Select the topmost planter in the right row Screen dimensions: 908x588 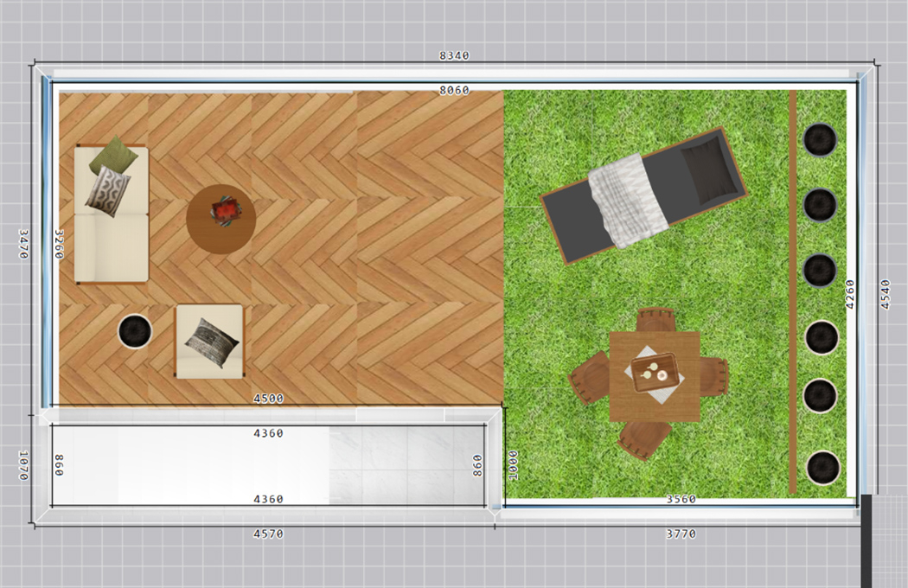coord(820,139)
